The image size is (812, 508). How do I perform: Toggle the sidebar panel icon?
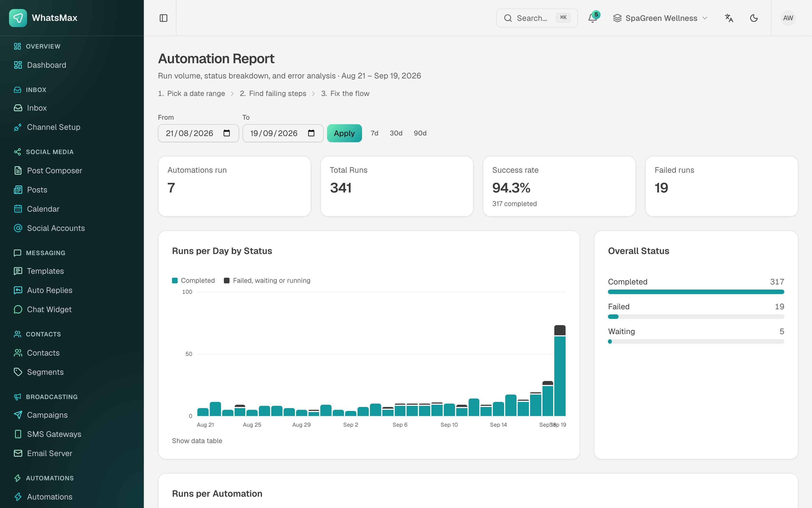click(x=164, y=18)
